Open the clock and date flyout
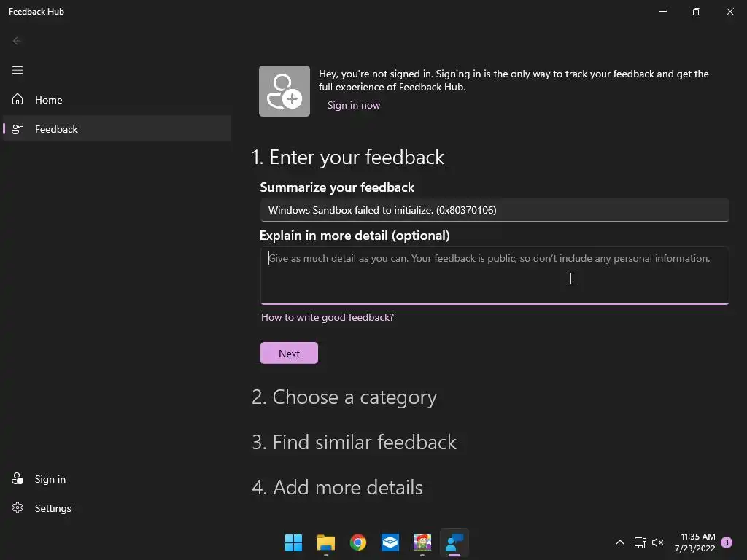Viewport: 747px width, 560px height. coord(694,542)
